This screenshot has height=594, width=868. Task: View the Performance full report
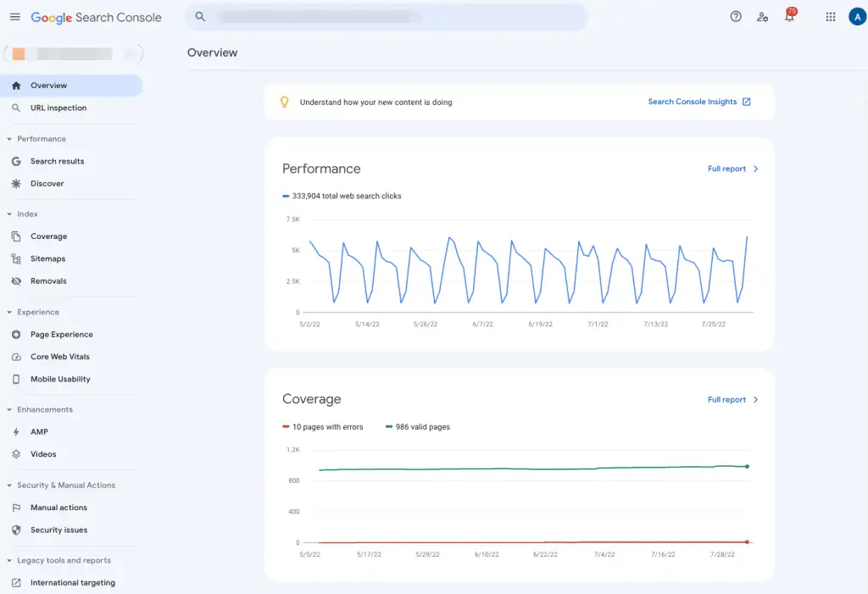(x=727, y=169)
